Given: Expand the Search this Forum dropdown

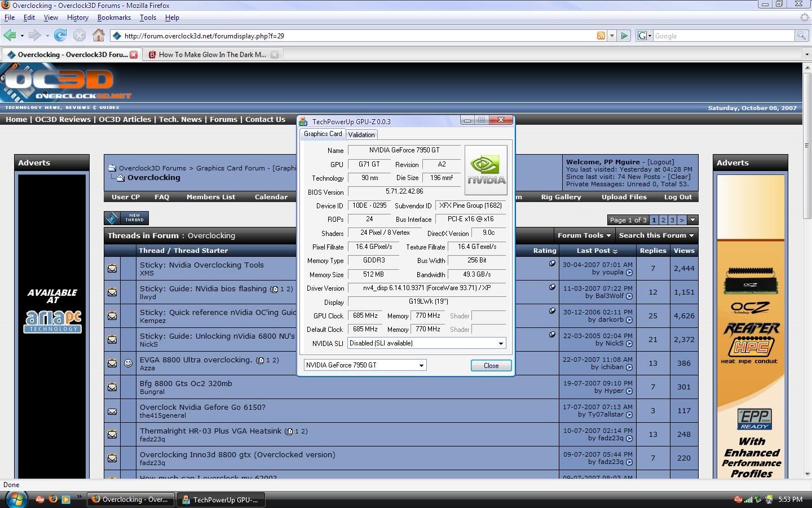Looking at the screenshot, I should [656, 235].
